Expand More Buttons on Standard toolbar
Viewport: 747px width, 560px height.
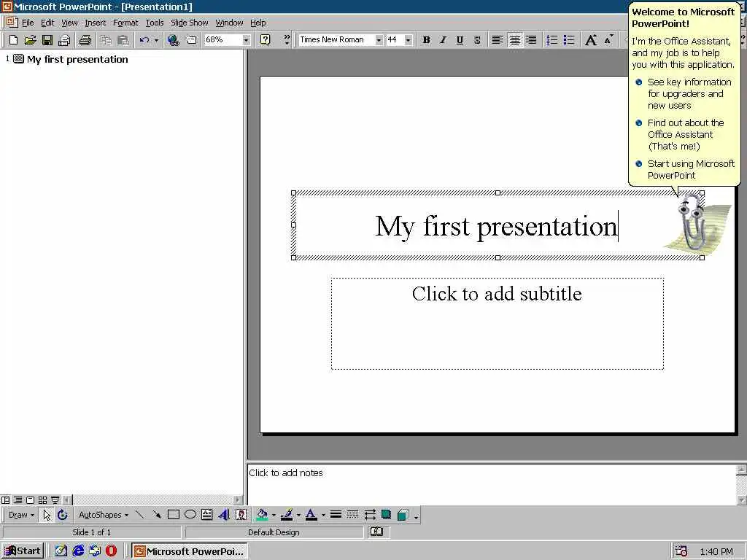[286, 40]
